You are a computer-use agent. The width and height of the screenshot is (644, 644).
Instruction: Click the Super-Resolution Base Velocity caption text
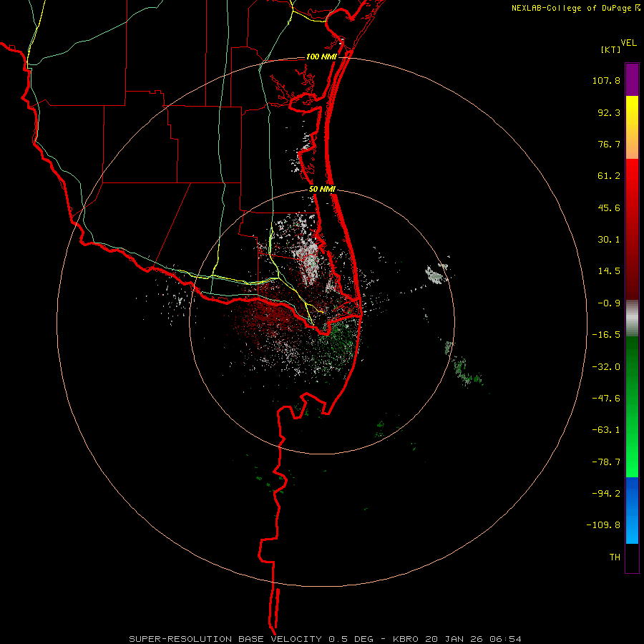325,639
